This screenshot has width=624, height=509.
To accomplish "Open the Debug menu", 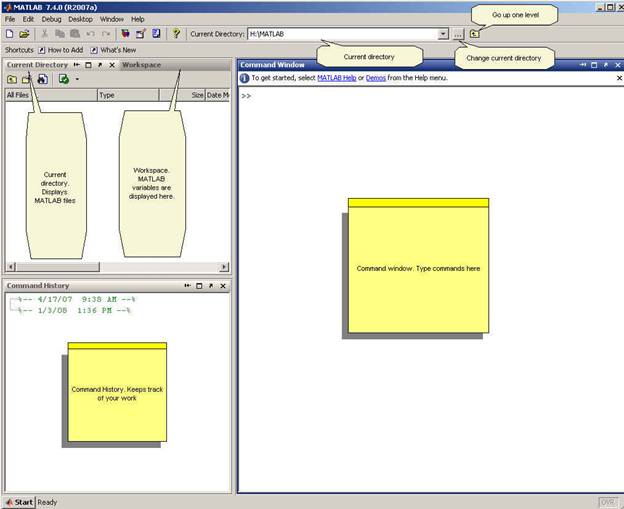I will [x=51, y=19].
